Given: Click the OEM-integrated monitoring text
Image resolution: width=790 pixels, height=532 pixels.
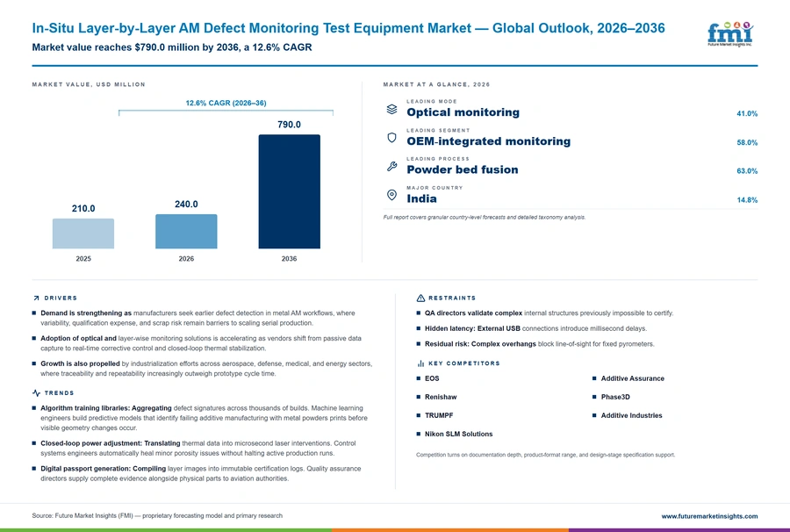Looking at the screenshot, I should coord(489,141).
